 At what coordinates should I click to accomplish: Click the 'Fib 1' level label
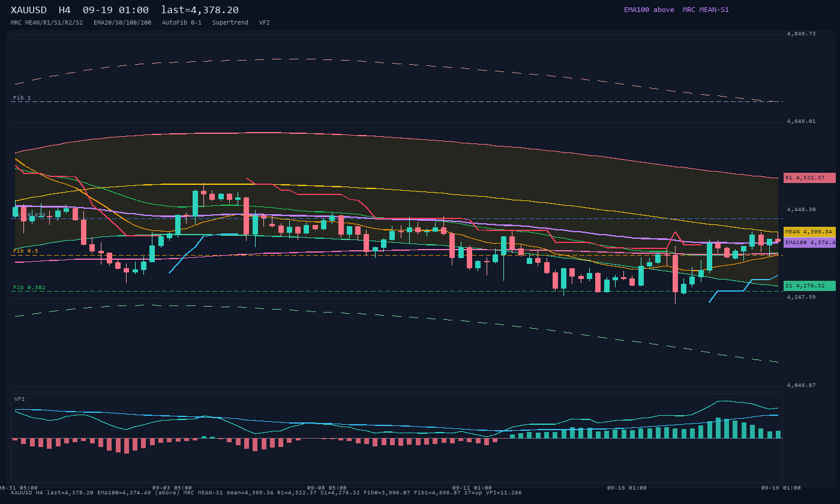(22, 98)
